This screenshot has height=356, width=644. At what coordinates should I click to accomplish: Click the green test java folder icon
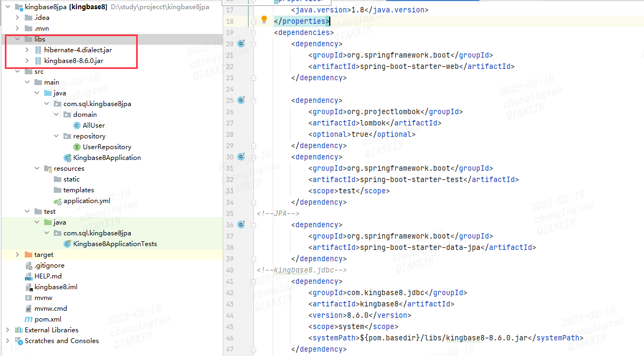(x=48, y=222)
